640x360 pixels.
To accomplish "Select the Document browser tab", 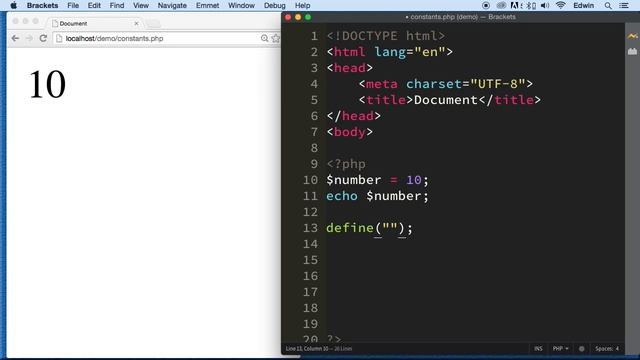I will (x=95, y=24).
